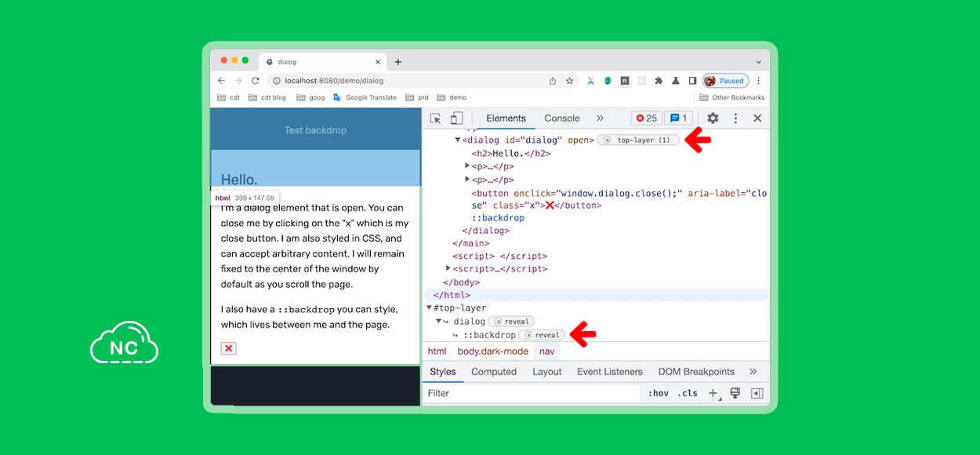Image resolution: width=980 pixels, height=455 pixels.
Task: Open Google Translate bookmark
Action: pos(365,98)
